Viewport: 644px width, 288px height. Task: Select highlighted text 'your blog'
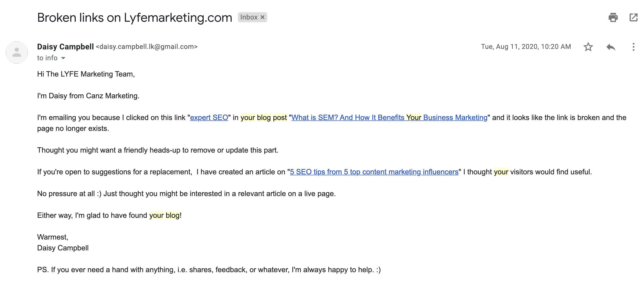[x=164, y=215]
